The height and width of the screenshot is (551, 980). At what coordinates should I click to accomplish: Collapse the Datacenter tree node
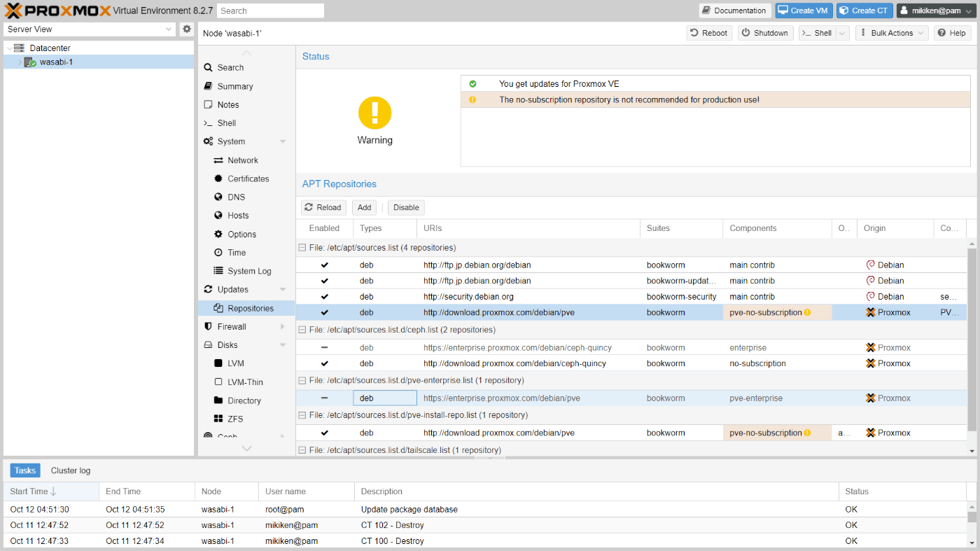(x=9, y=48)
